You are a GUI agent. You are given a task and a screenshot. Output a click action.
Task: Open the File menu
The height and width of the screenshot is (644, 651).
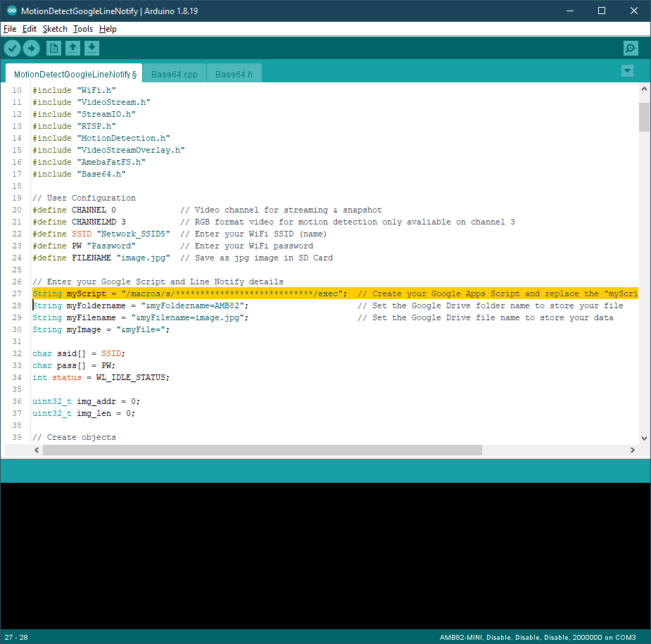[10, 29]
